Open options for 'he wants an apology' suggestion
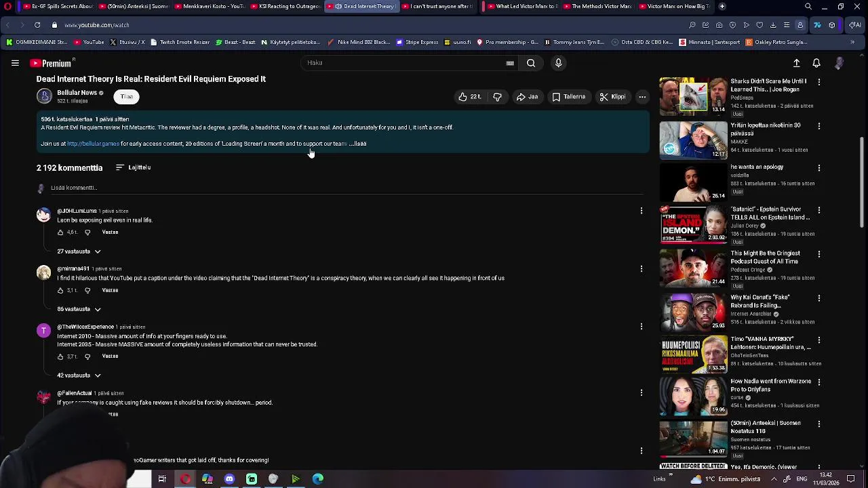The height and width of the screenshot is (488, 868). 819,168
